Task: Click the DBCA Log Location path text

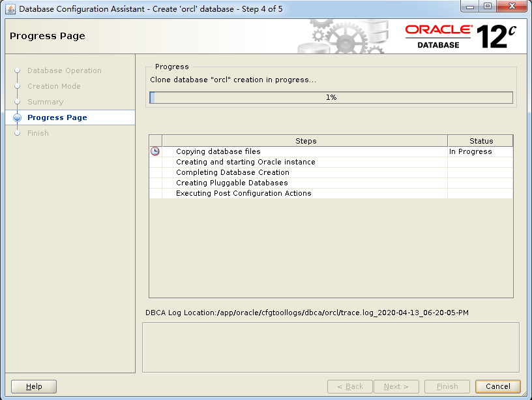Action: (306, 313)
